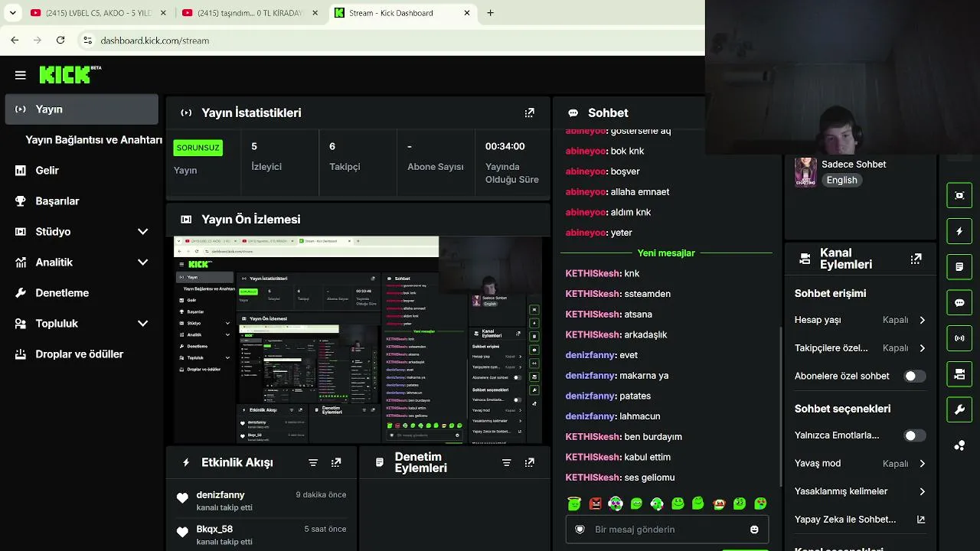The height and width of the screenshot is (551, 980).
Task: Click username in 'lahmacun' chat message
Action: click(590, 416)
